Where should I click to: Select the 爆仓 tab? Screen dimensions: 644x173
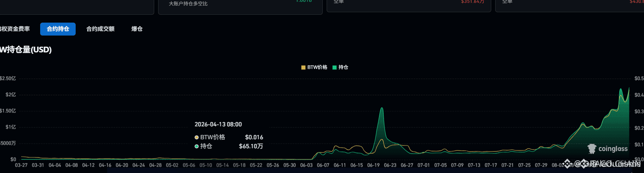(x=137, y=29)
